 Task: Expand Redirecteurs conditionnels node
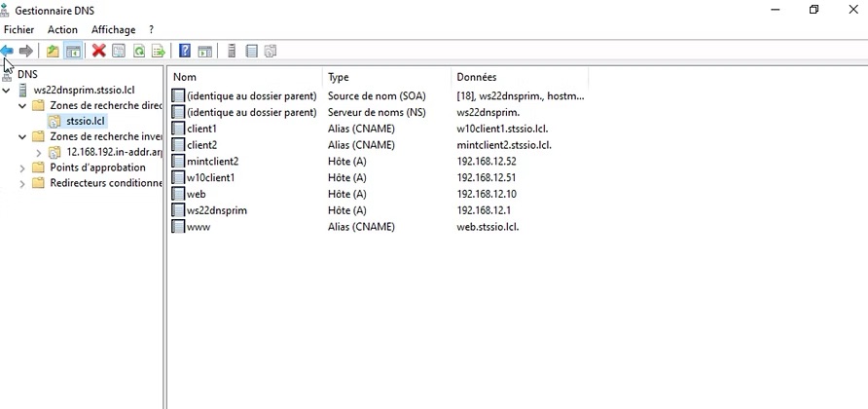[22, 183]
